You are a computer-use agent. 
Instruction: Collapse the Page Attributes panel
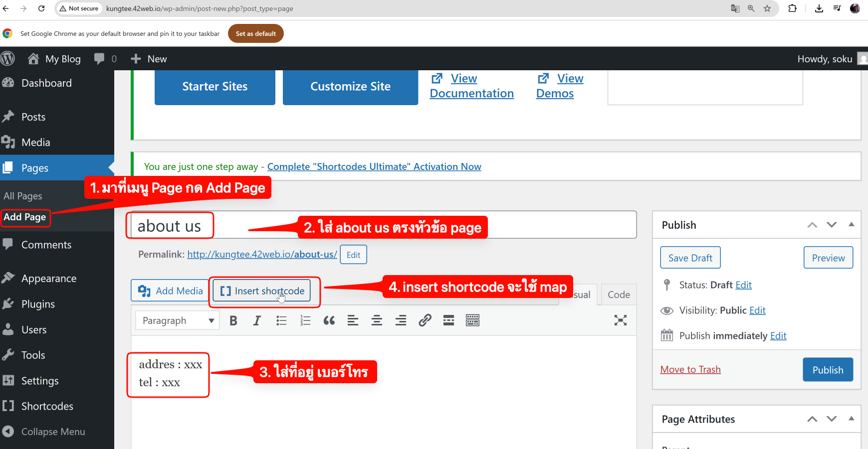tap(851, 419)
